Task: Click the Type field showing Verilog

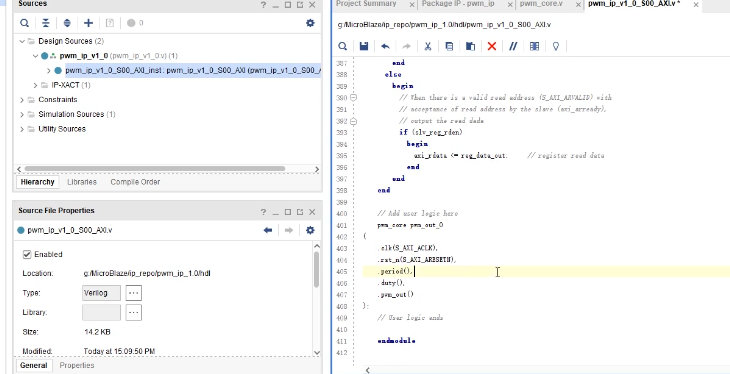Action: [101, 293]
